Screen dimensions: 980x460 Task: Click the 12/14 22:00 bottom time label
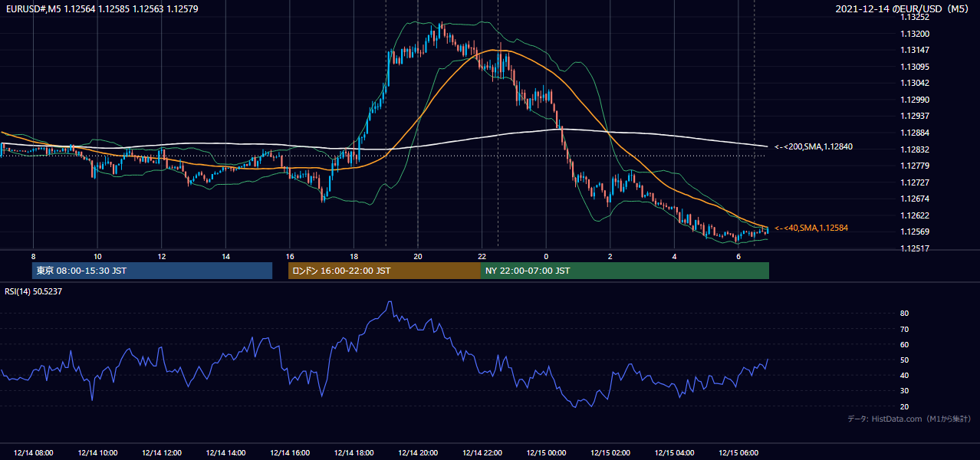coord(482,453)
